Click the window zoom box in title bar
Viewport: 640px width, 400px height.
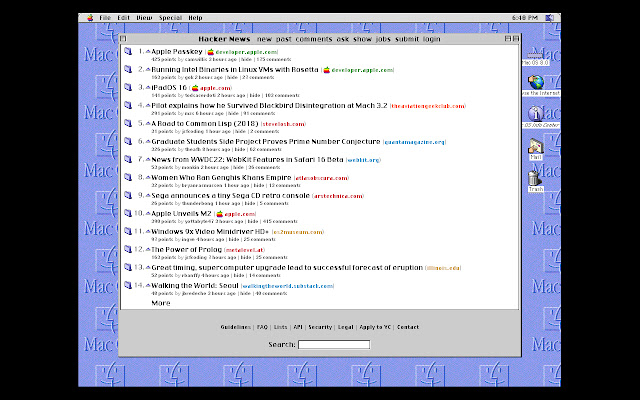508,38
